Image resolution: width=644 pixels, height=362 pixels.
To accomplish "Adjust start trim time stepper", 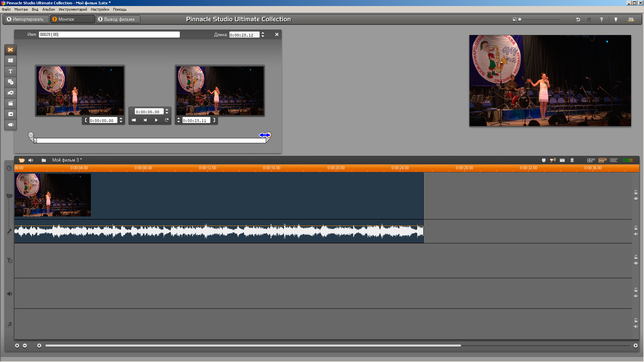I will click(x=121, y=120).
